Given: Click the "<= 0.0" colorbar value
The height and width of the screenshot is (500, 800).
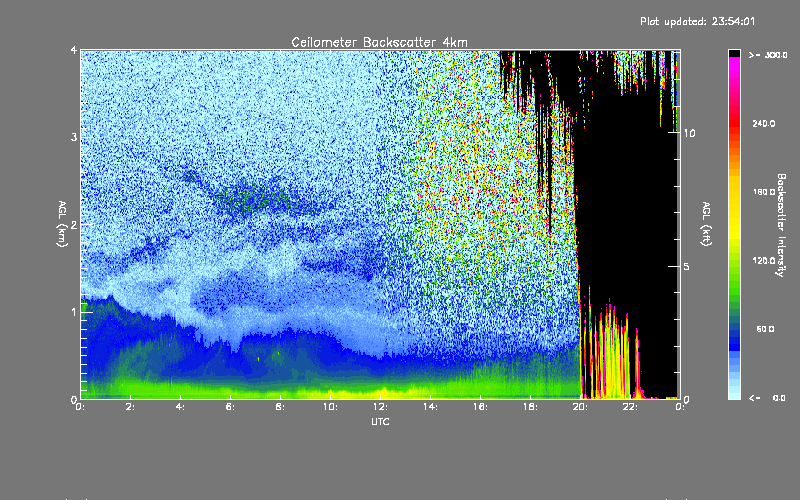Looking at the screenshot, I should (x=767, y=398).
